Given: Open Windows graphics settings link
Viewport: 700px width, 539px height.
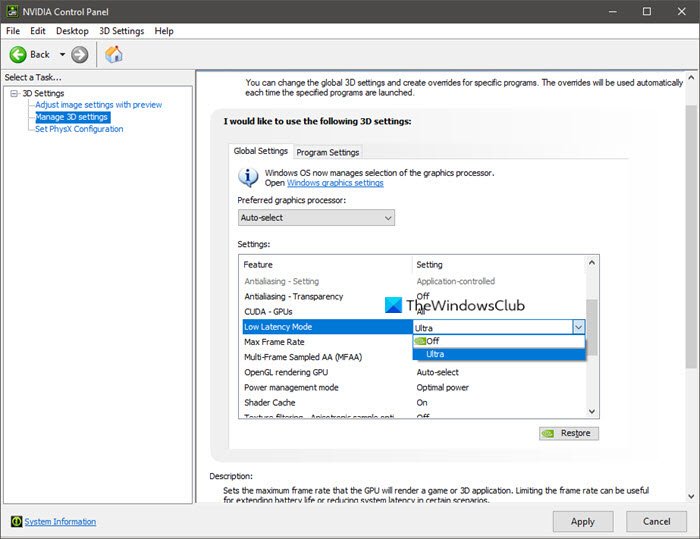Looking at the screenshot, I should 335,183.
